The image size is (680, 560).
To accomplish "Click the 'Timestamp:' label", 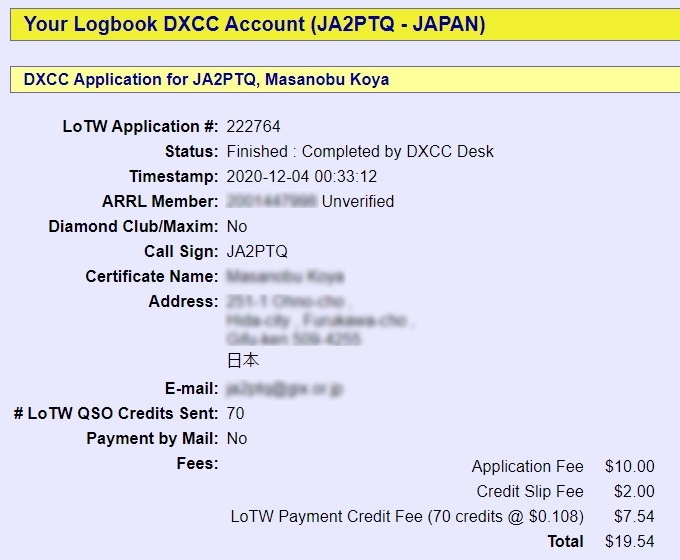I will coord(174,177).
